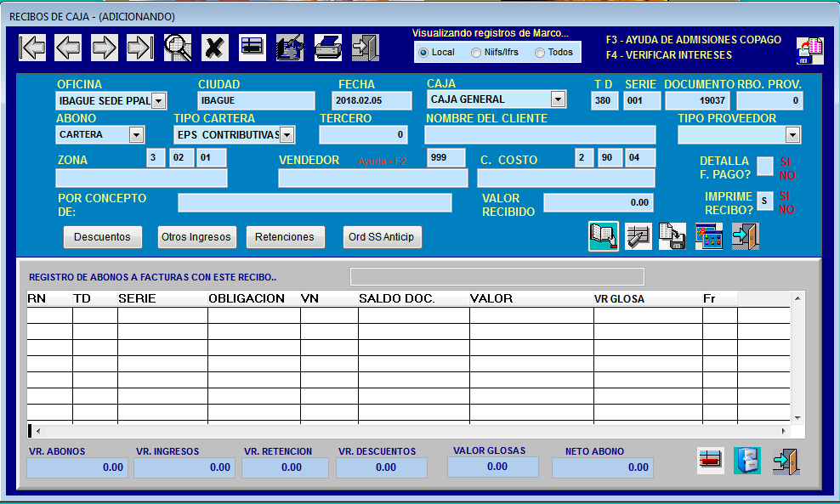Screen dimensions: 840x504
Task: Go to the first record using toolbar arrow
Action: 32,48
